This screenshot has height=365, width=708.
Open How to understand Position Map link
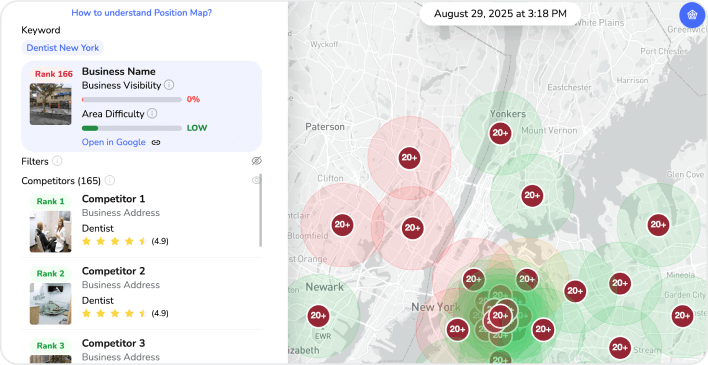(141, 13)
